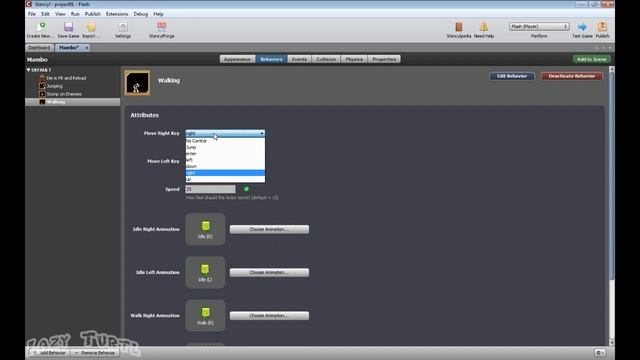This screenshot has width=640, height=360.
Task: Switch to the Properties tab
Action: [x=384, y=59]
